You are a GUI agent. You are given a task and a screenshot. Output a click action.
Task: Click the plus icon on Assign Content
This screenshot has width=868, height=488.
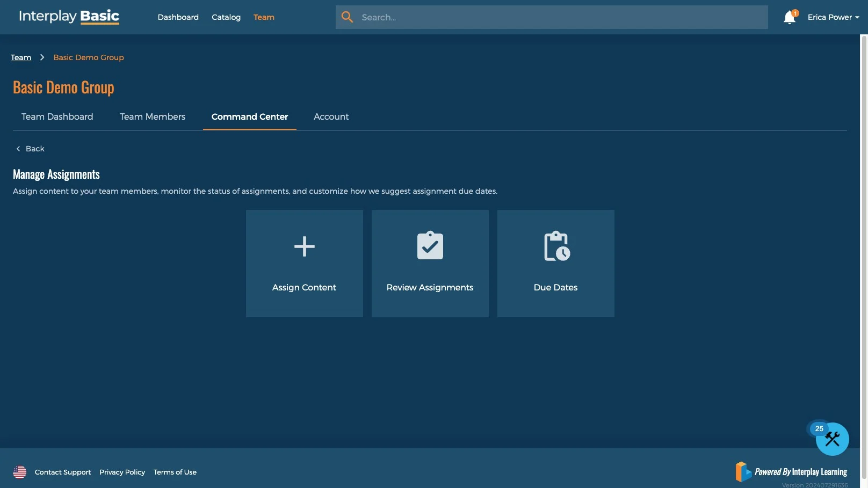pyautogui.click(x=305, y=246)
